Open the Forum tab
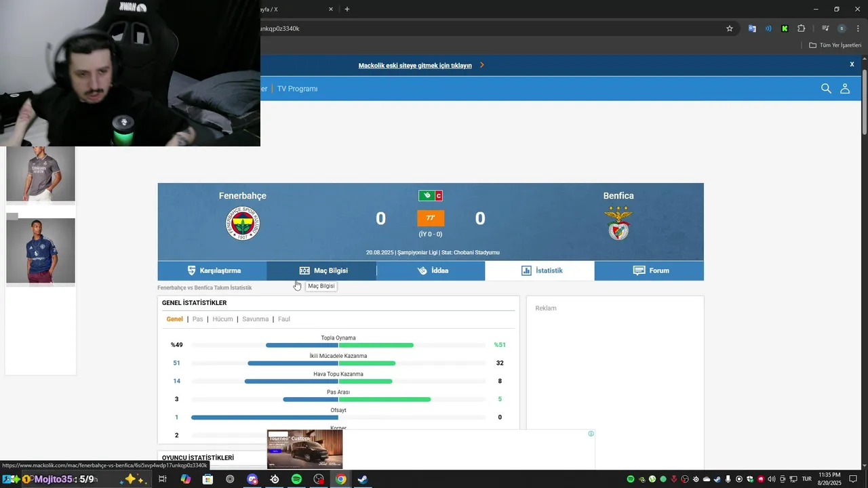868x488 pixels. coord(649,270)
